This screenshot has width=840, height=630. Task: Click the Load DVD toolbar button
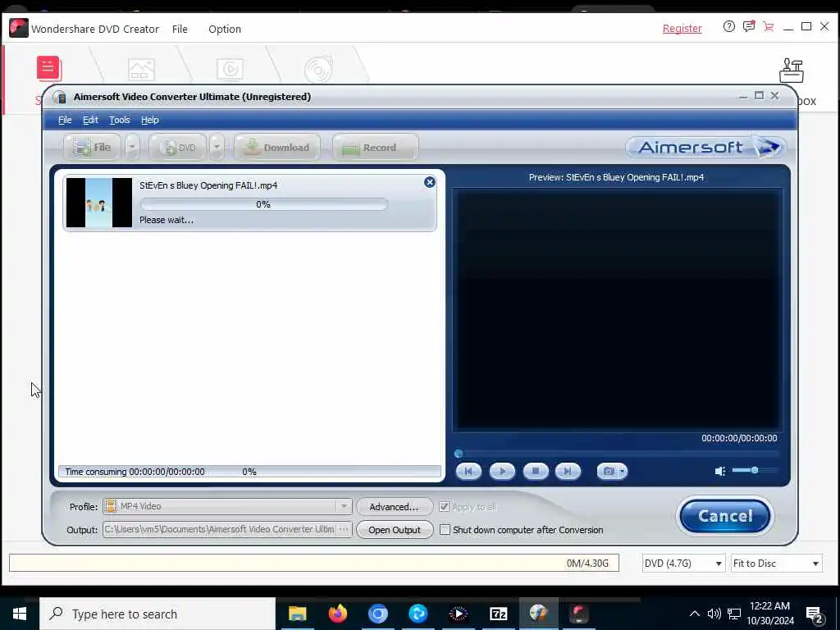[x=177, y=148]
